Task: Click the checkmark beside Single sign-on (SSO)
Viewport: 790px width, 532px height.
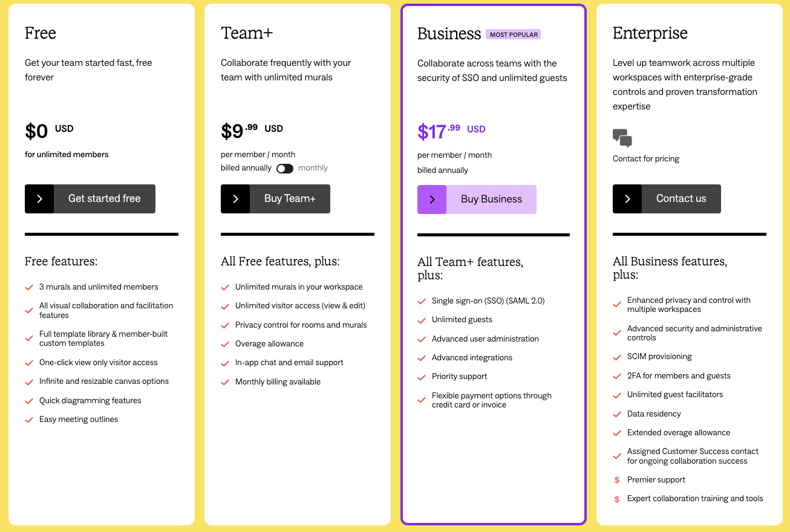Action: point(422,301)
